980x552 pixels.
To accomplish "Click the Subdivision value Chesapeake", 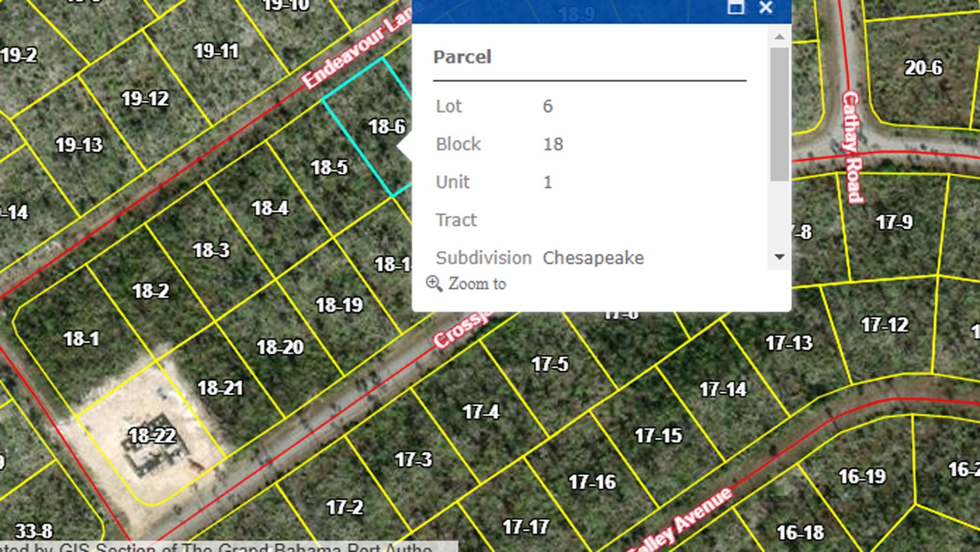I will tap(594, 258).
